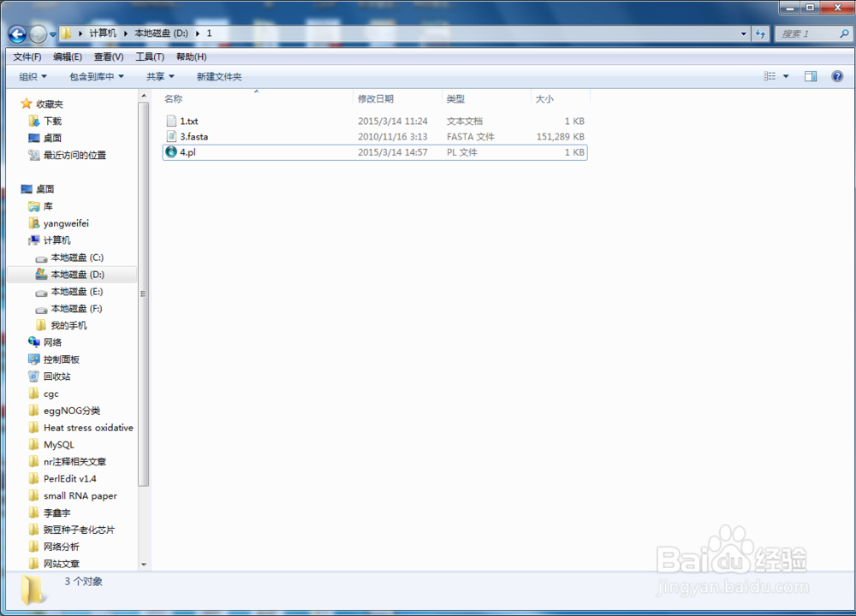Screen dimensions: 856x616
Task: Open 下载 in favorites
Action: tap(52, 121)
